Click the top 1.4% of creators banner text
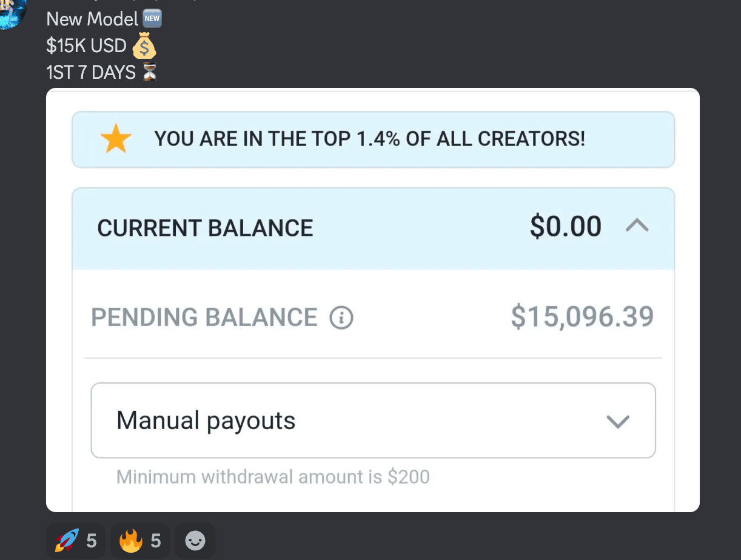 (369, 139)
